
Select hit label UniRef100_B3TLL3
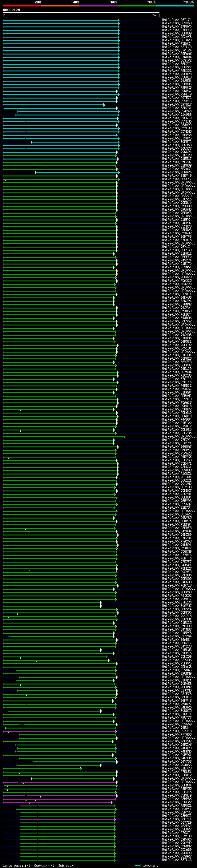pyautogui.click(x=177, y=860)
